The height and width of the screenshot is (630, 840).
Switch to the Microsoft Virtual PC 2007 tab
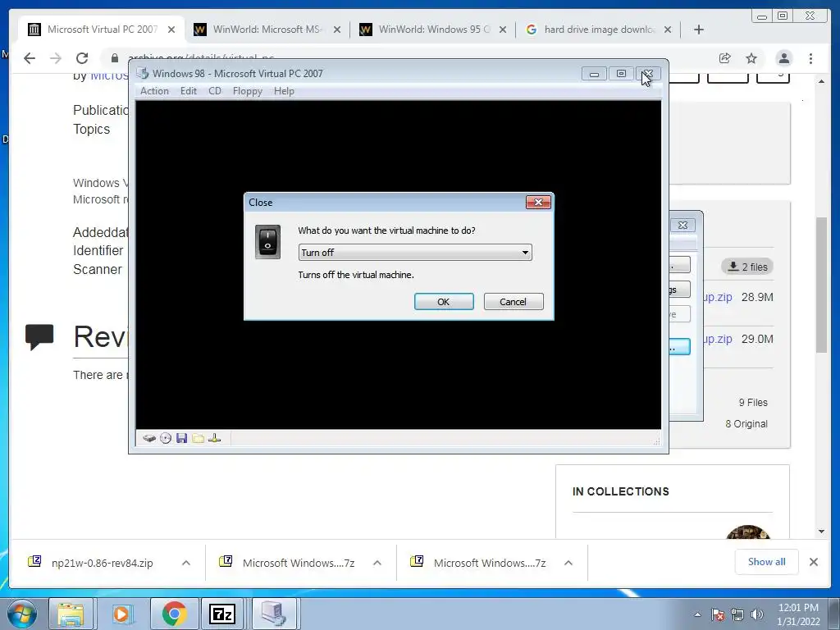102,30
